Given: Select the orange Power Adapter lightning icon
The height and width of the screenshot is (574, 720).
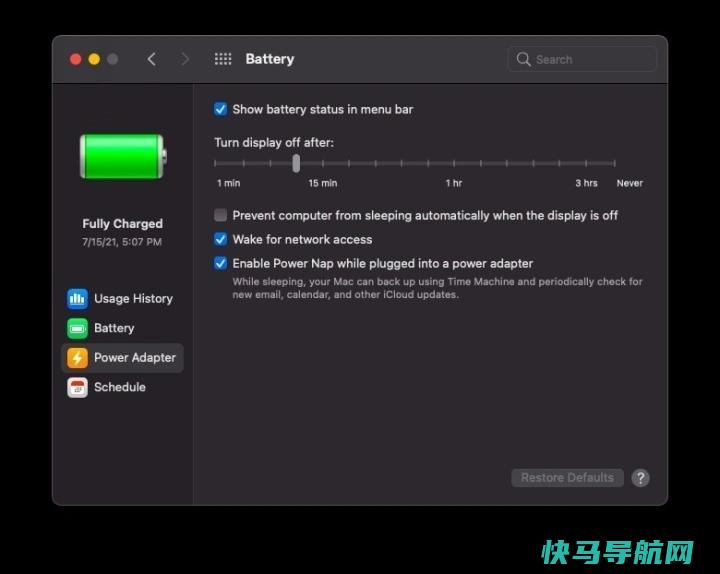Looking at the screenshot, I should click(x=77, y=358).
